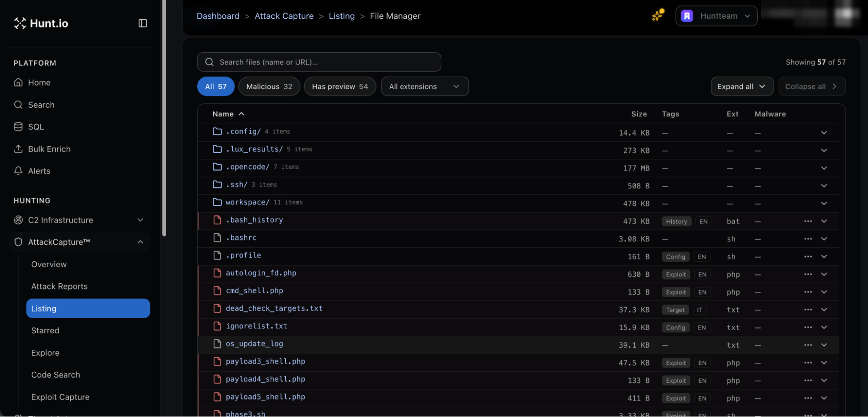Click the Expand all button
Image resolution: width=868 pixels, height=417 pixels.
(x=742, y=86)
